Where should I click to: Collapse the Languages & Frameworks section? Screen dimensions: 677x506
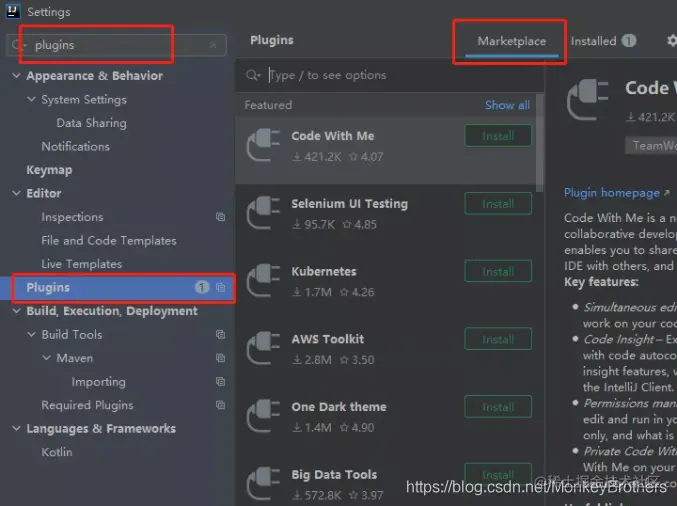(x=16, y=428)
